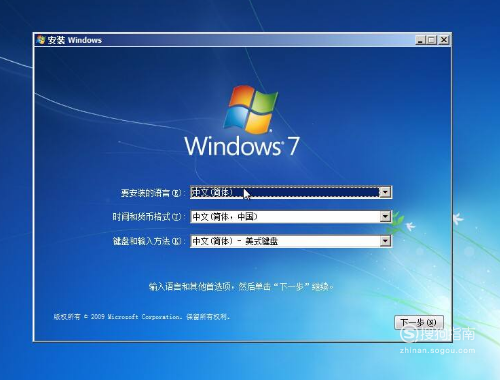Image resolution: width=500 pixels, height=380 pixels.
Task: Open the language to install dropdown arrow
Action: (385, 192)
